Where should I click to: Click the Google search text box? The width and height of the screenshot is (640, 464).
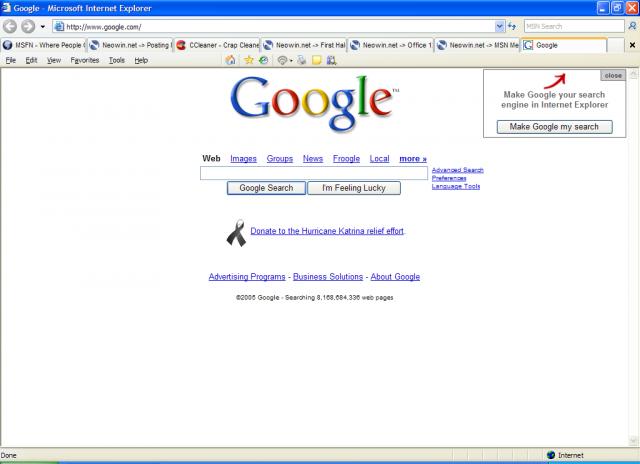click(313, 173)
